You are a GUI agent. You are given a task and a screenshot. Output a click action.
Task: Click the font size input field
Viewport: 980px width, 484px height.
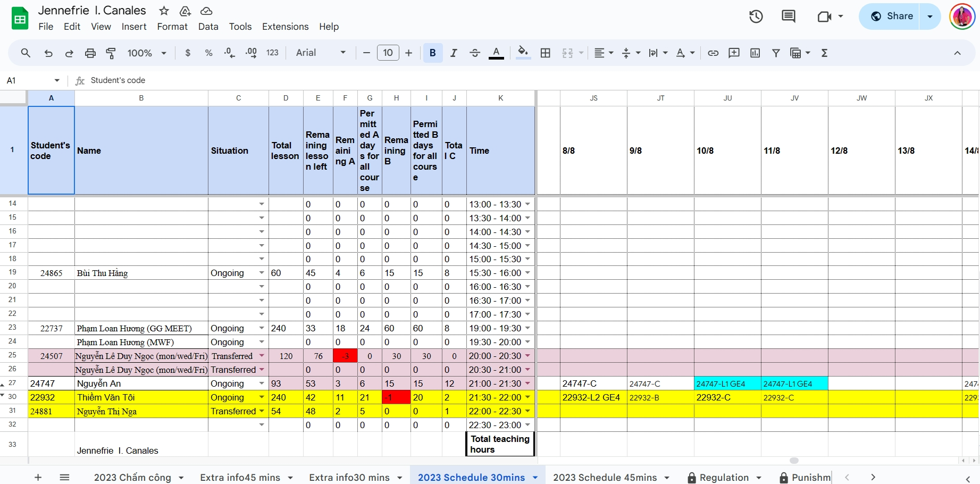(x=388, y=53)
